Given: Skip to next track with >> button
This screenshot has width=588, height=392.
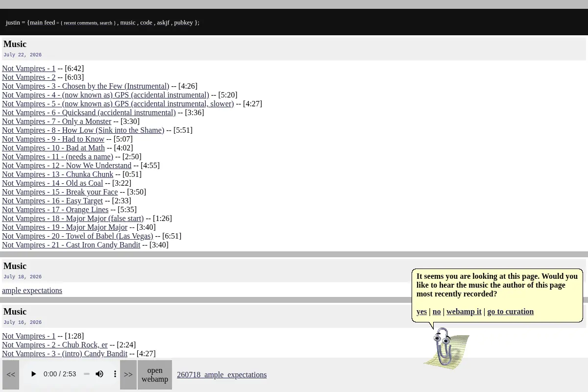Looking at the screenshot, I should pos(128,374).
